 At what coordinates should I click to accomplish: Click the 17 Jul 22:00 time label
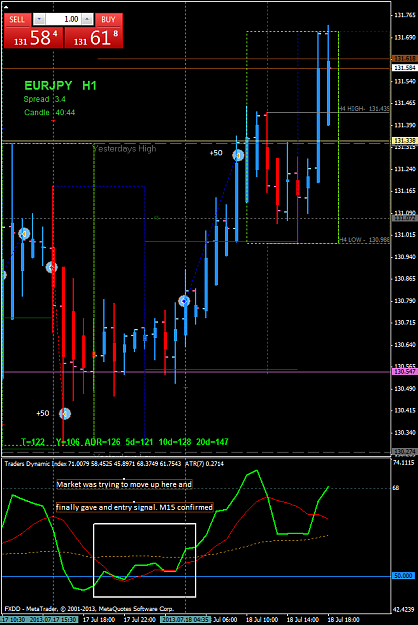click(139, 620)
